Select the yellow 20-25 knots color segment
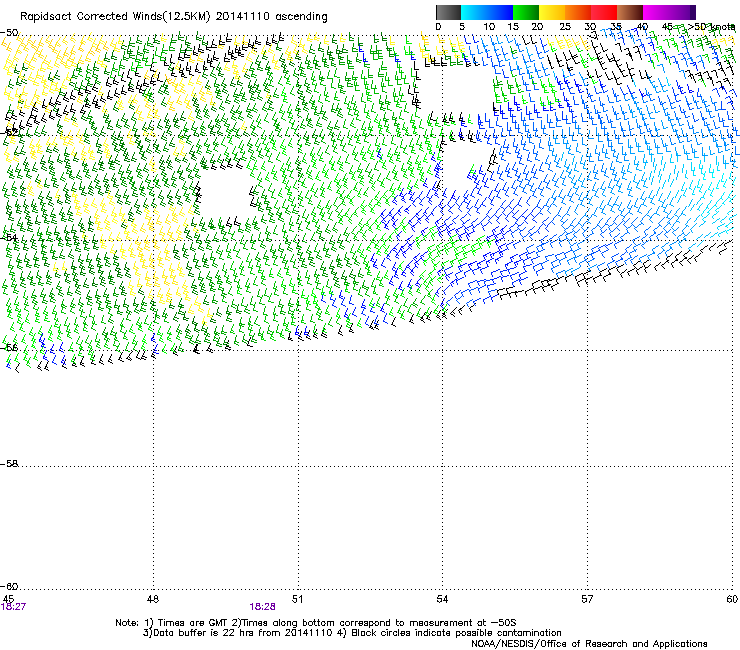The height and width of the screenshot is (650, 740). (552, 12)
